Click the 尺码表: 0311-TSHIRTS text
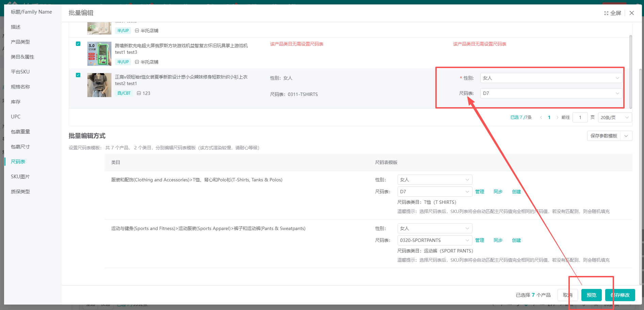 [x=294, y=94]
